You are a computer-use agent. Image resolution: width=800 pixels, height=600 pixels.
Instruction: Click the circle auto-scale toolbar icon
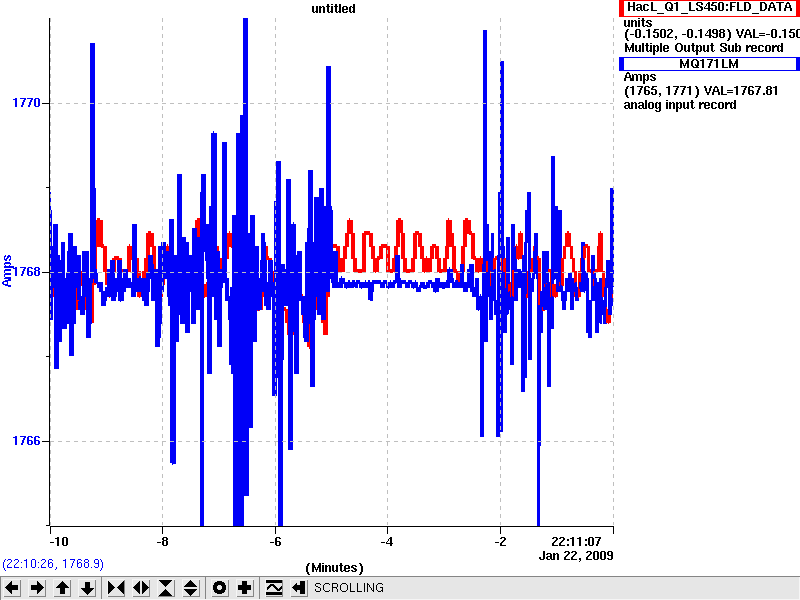pos(219,588)
